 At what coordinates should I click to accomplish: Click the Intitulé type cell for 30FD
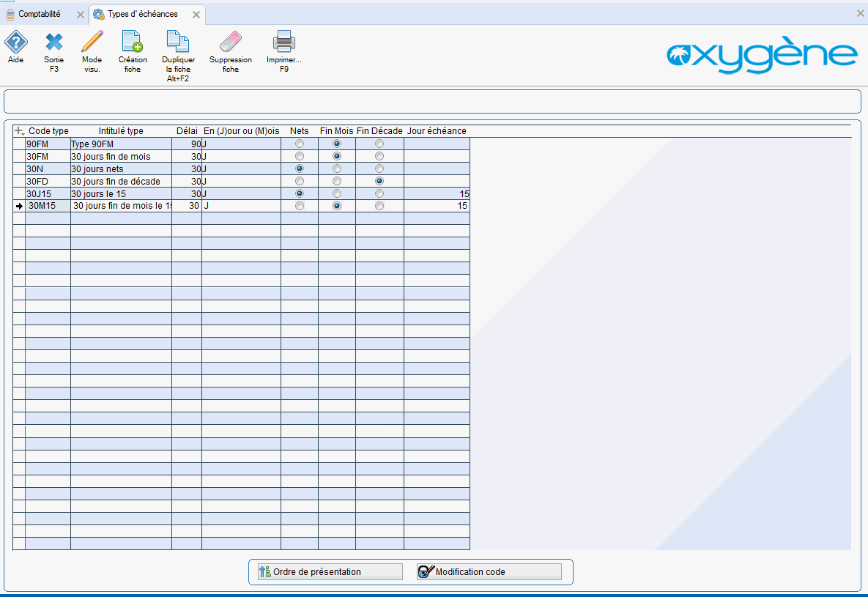tap(121, 182)
